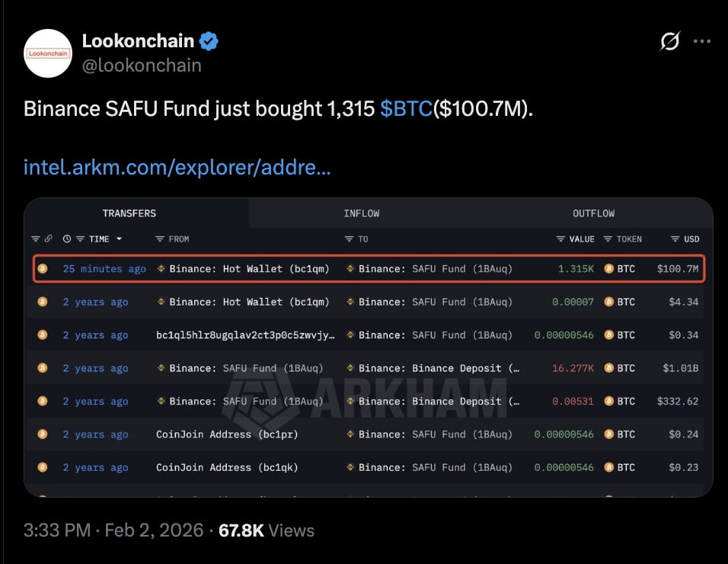Switch to the OUTFLOW tab
Viewport: 728px width, 564px height.
(x=593, y=213)
